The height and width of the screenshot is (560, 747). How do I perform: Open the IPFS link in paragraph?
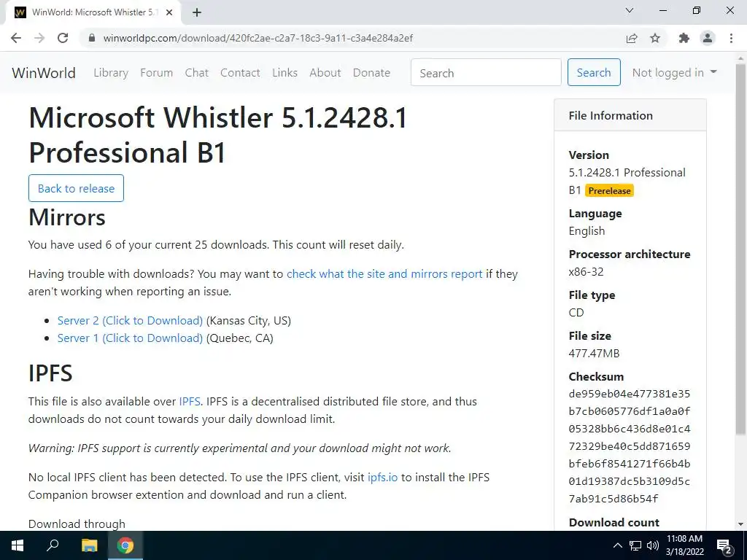pos(190,402)
